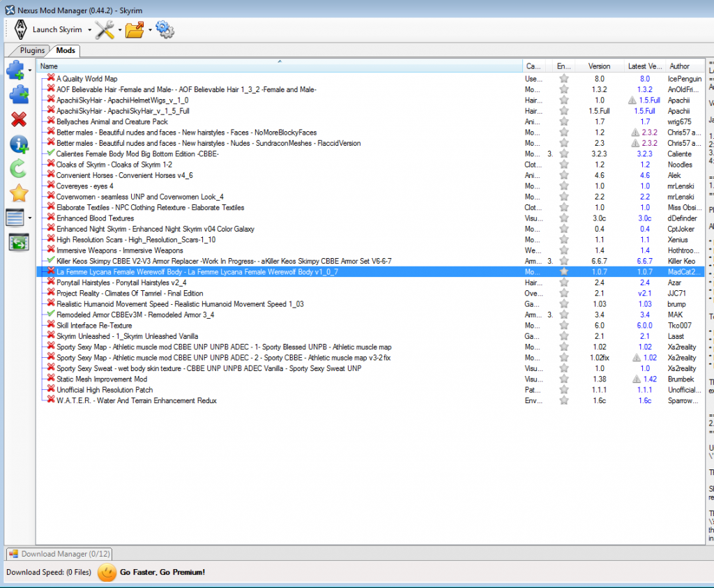Click endorse star for Ponytail Hairstyles row
Screen dimensions: 714x588
563,282
